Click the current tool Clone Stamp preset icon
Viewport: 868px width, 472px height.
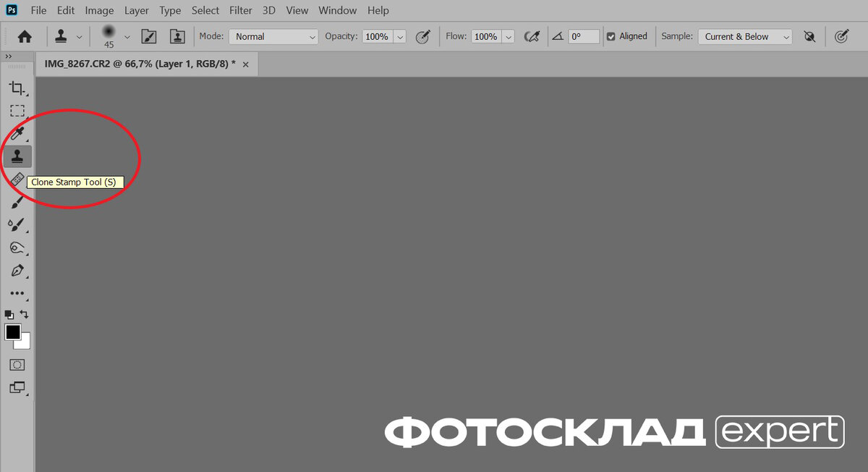point(61,36)
